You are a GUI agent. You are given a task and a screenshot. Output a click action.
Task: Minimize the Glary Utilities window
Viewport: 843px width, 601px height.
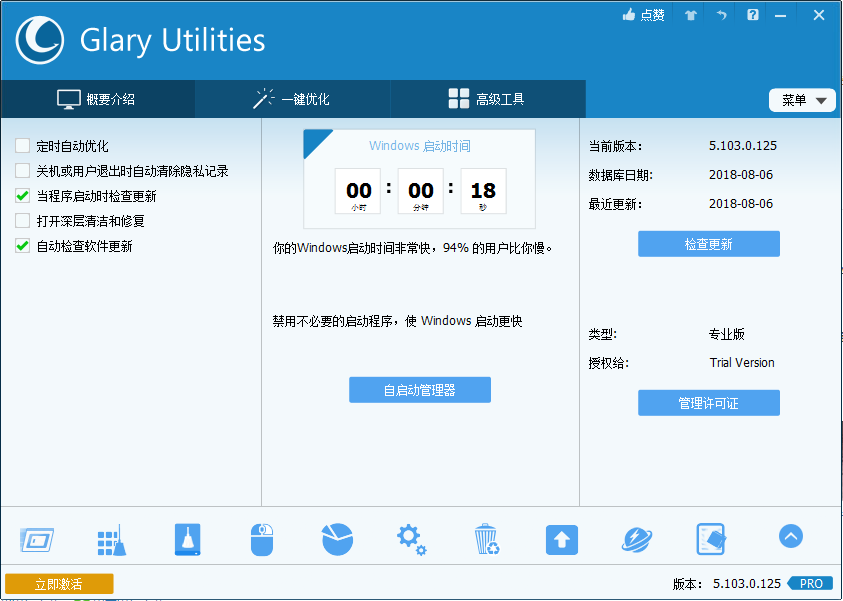(780, 16)
